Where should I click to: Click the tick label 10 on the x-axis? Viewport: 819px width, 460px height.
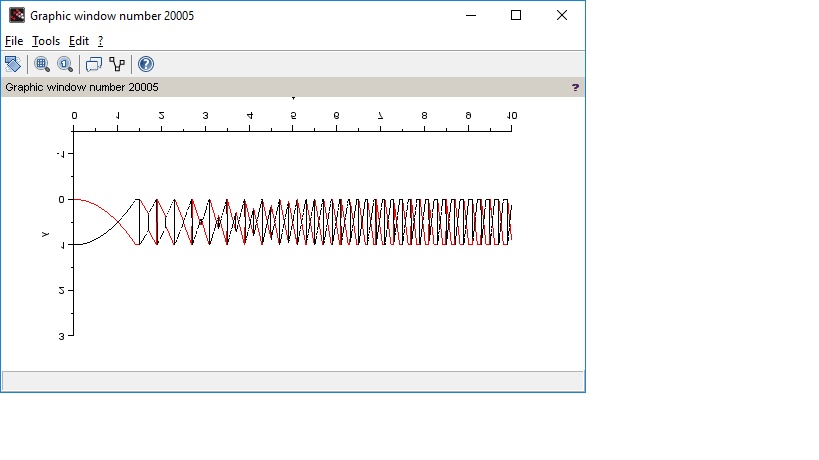click(511, 116)
